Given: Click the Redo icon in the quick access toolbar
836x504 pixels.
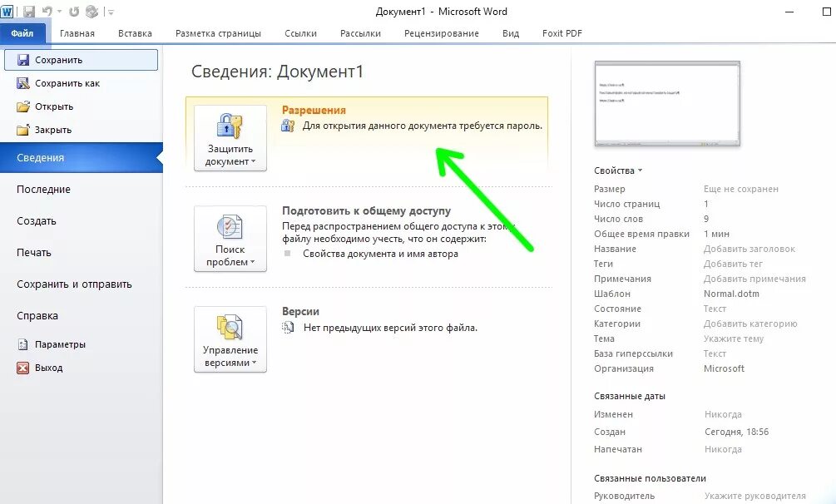Looking at the screenshot, I should (x=74, y=11).
